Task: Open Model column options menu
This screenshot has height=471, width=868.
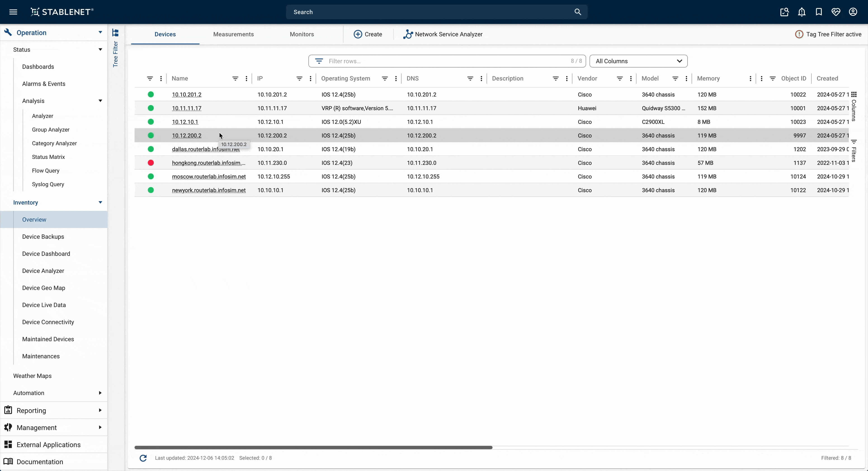Action: (686, 78)
